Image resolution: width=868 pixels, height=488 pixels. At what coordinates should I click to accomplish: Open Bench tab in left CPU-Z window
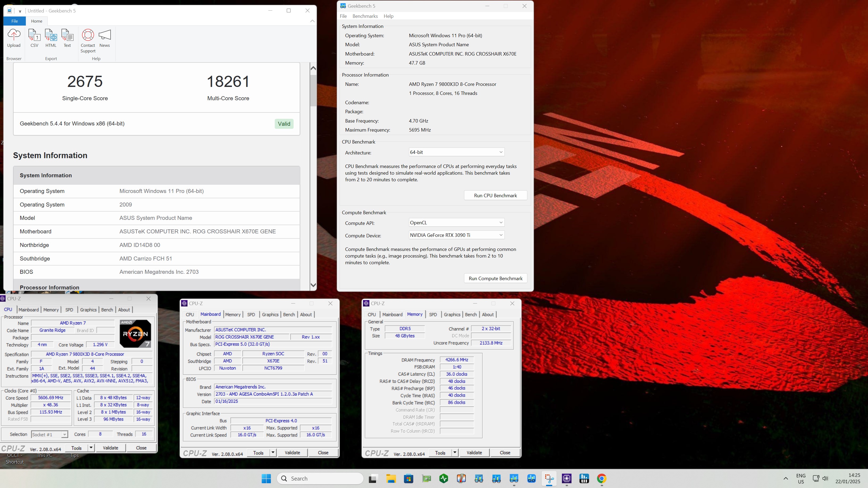pyautogui.click(x=107, y=310)
